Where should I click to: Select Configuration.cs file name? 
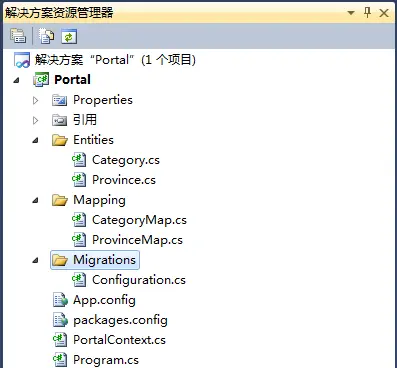pos(139,280)
